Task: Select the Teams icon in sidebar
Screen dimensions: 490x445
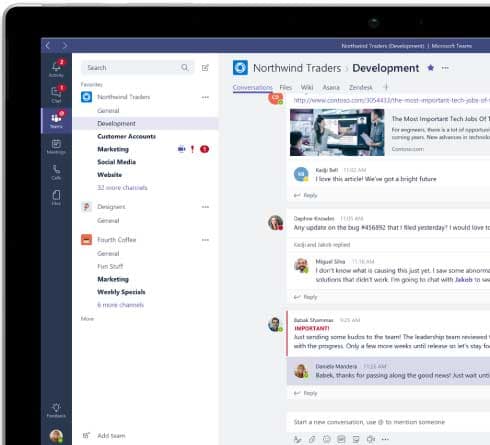Action: (56, 120)
